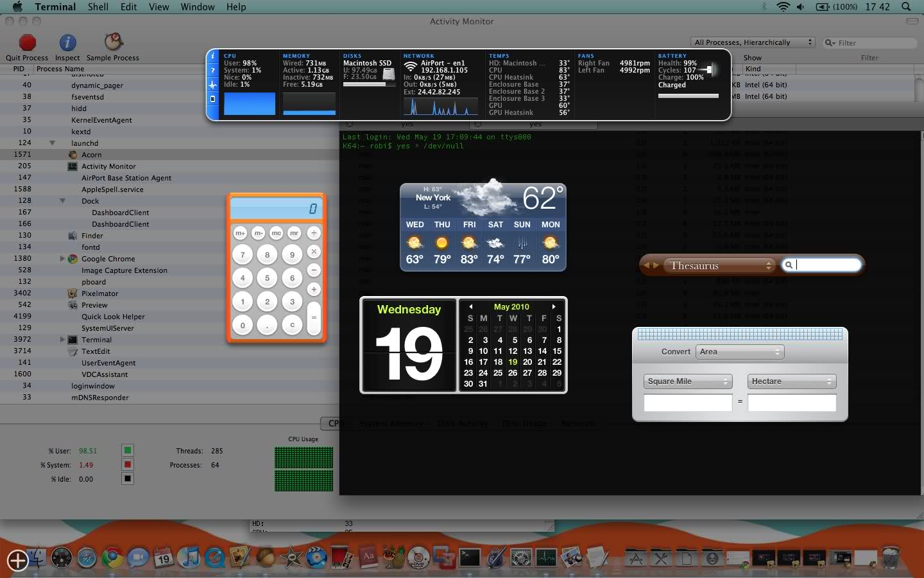Launch Safari from the Dock
Viewport: 924px width, 578px height.
click(87, 557)
